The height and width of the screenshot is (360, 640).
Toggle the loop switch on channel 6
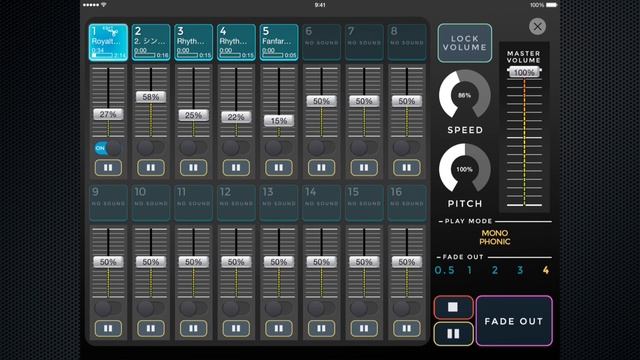coord(321,148)
